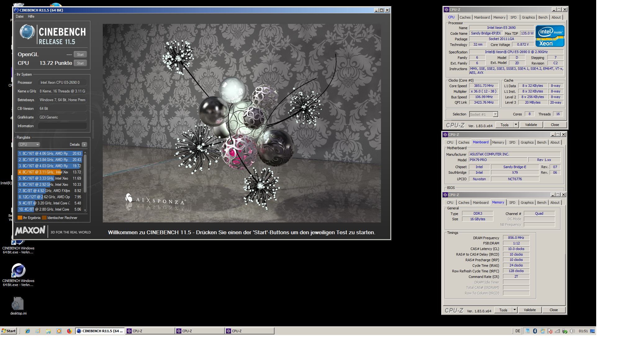This screenshot has height=362, width=644.
Task: Click the Bluetooth icon in system tray
Action: tap(535, 331)
